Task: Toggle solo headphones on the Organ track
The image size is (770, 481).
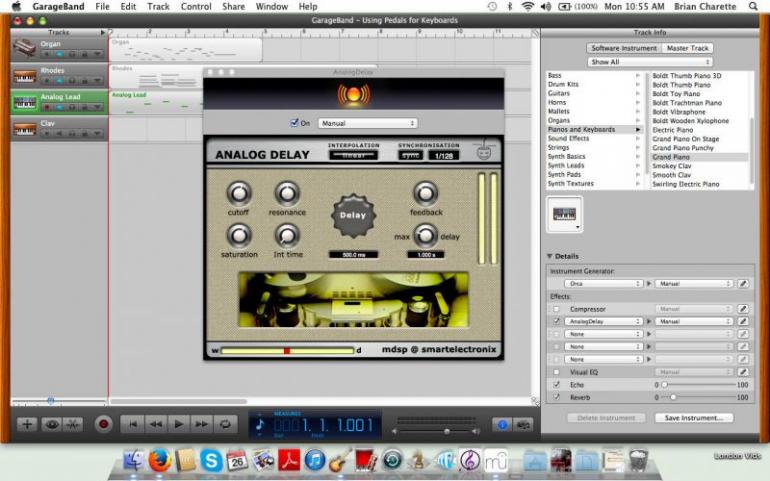Action: 72,54
